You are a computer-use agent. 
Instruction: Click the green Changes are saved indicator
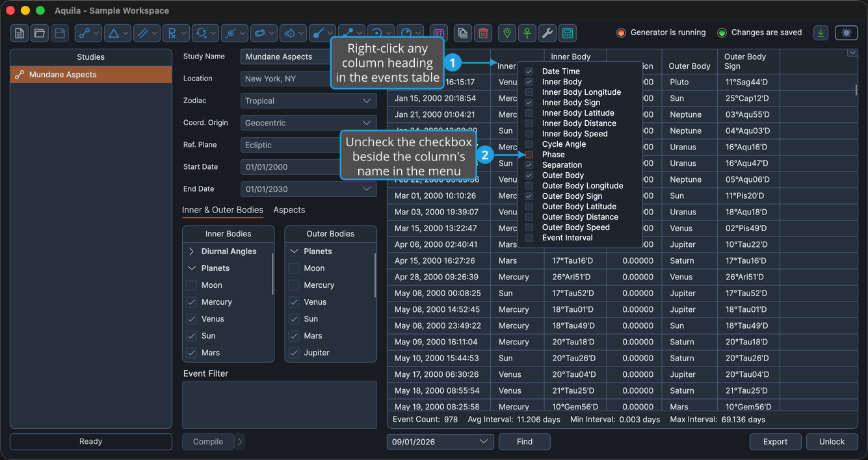pyautogui.click(x=722, y=32)
